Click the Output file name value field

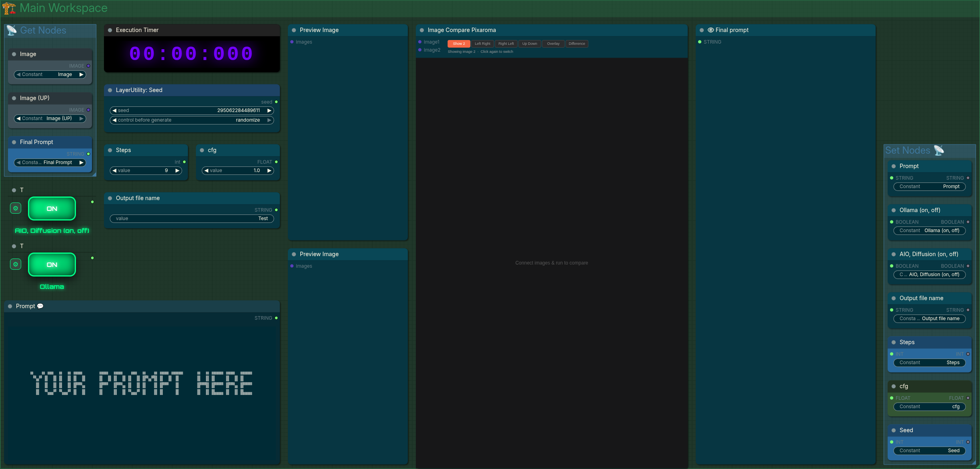pyautogui.click(x=192, y=218)
